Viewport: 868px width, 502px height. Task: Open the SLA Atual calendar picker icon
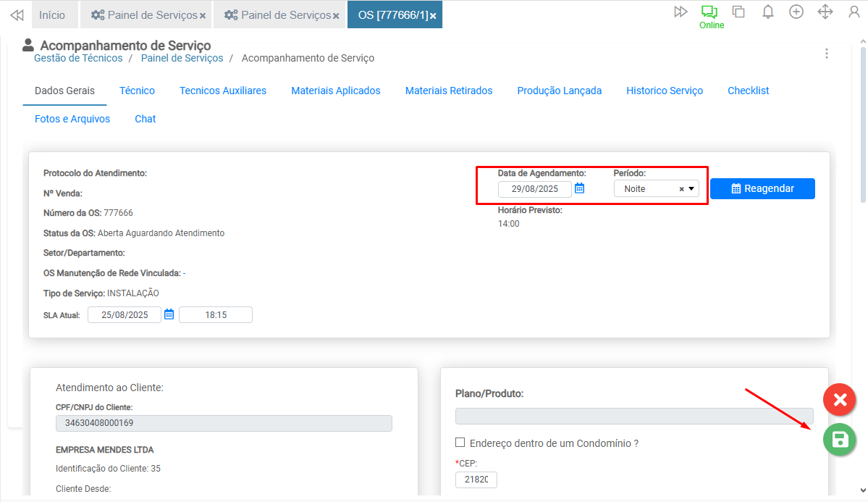click(x=169, y=314)
